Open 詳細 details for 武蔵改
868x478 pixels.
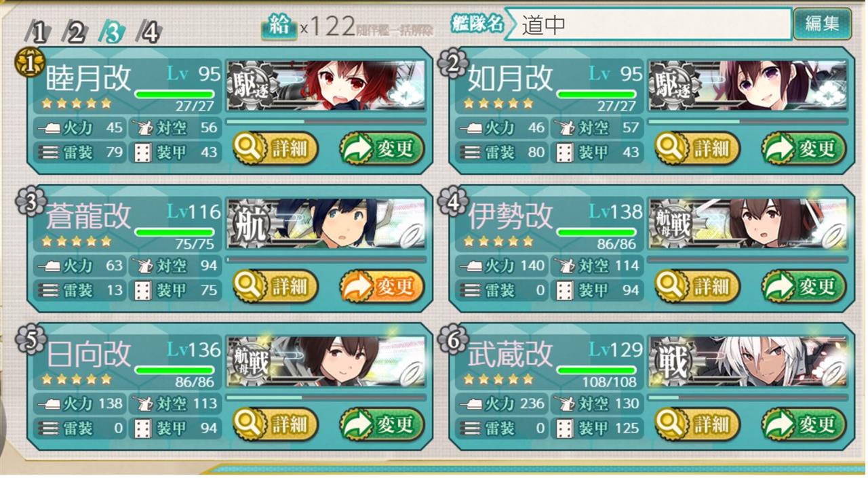(697, 424)
